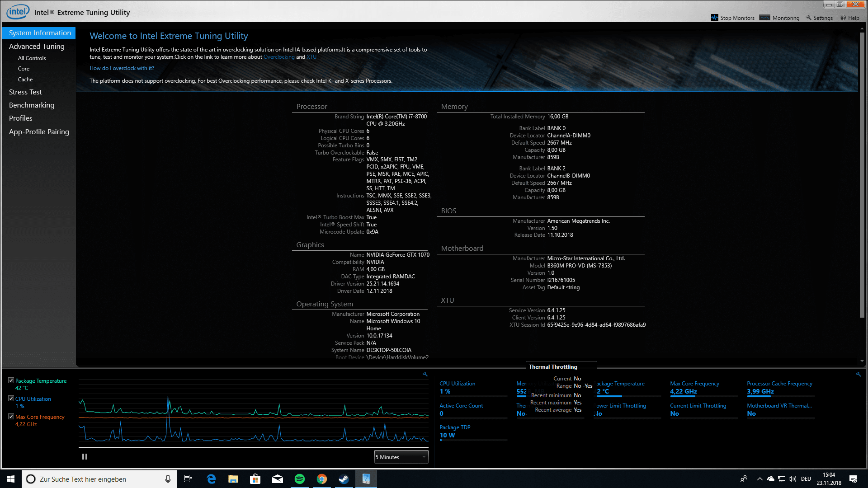The image size is (868, 488).
Task: Click the BIOS Release Date 11.10.2018
Action: [560, 235]
